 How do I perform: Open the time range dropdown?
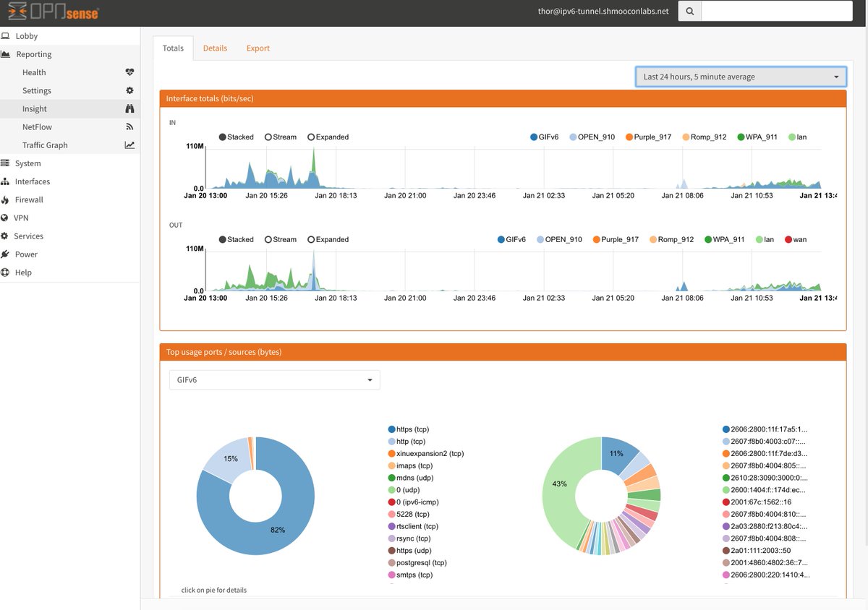(741, 77)
